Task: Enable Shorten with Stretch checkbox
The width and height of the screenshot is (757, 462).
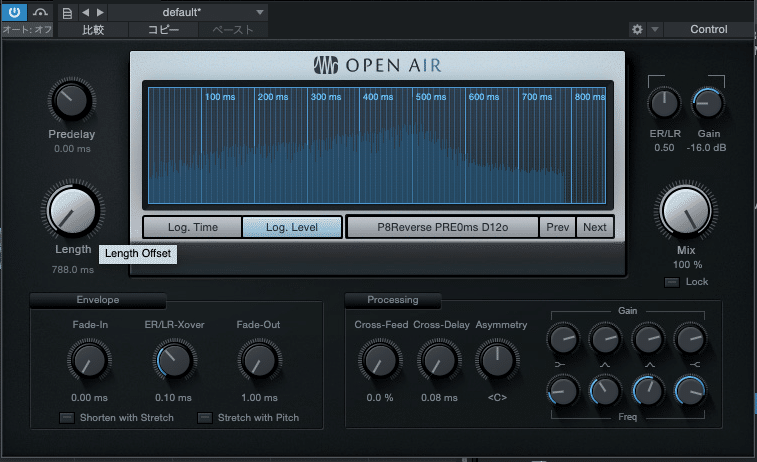Action: (67, 418)
